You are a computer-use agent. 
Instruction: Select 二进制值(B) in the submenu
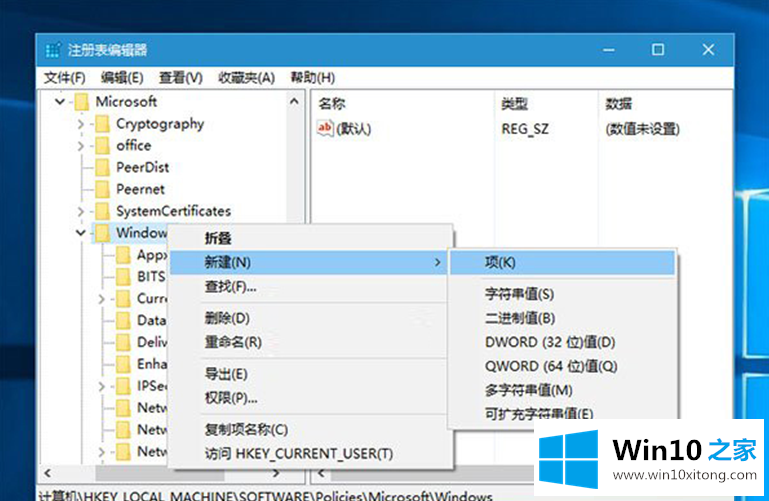pos(562,318)
